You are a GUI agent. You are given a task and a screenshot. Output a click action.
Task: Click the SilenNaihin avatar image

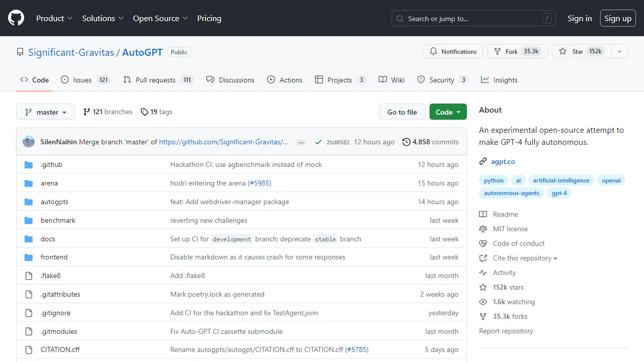click(29, 142)
